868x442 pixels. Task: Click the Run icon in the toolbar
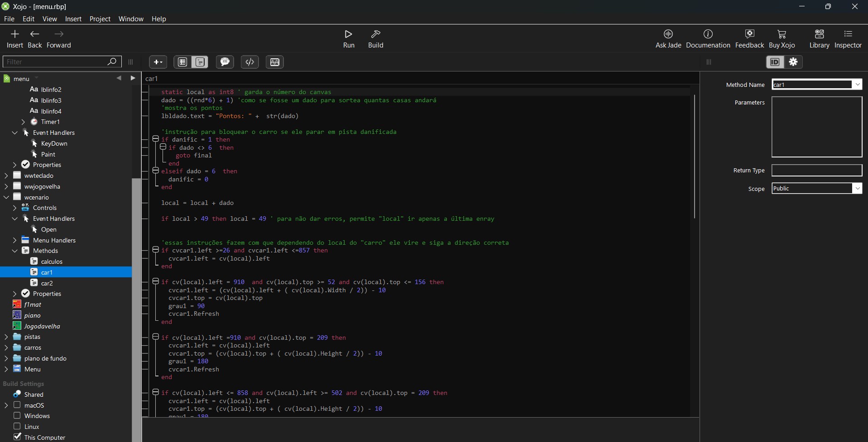click(348, 34)
